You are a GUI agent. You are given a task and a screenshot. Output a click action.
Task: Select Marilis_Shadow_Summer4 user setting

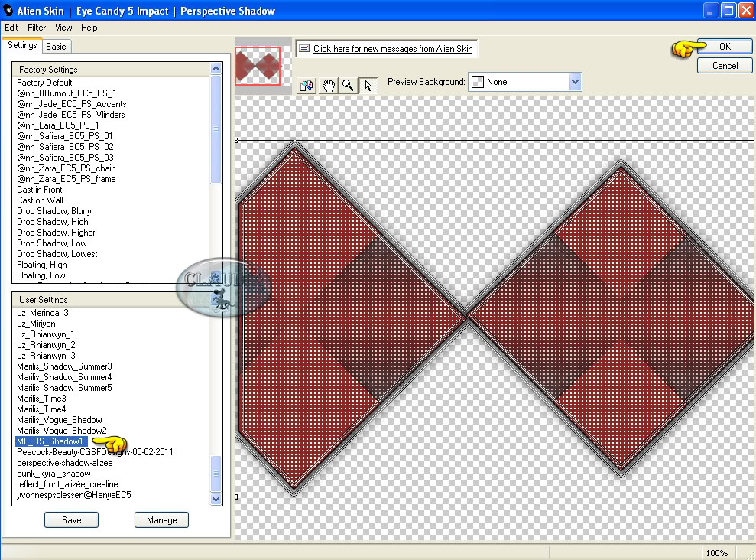[x=64, y=377]
